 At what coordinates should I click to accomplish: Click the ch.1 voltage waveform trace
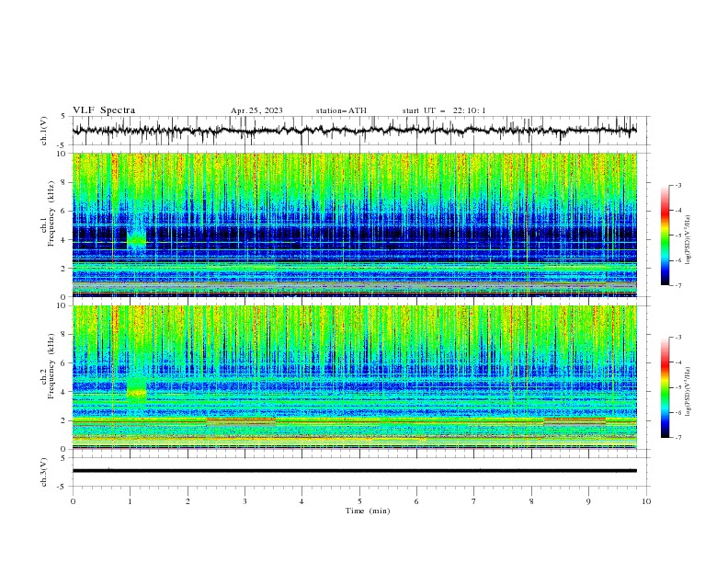(x=354, y=131)
